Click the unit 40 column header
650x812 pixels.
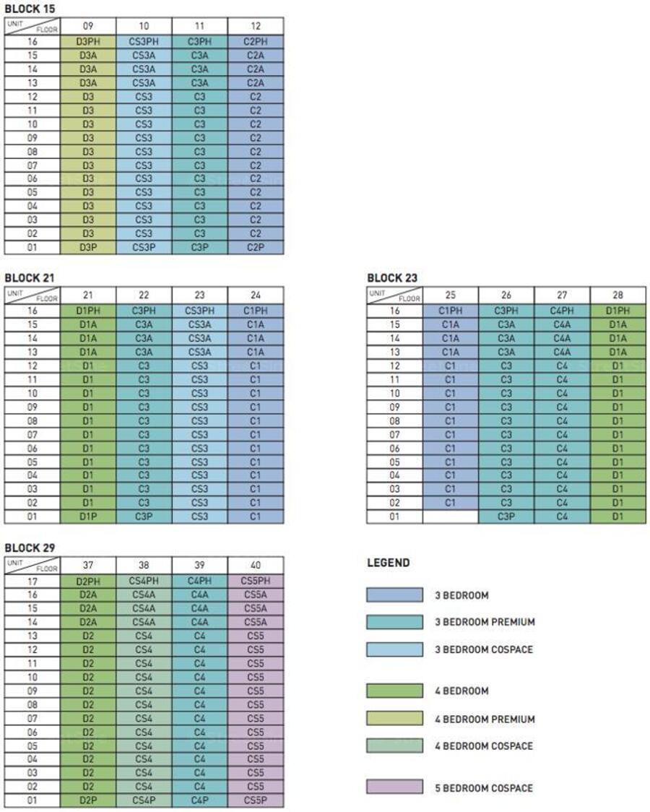coord(256,566)
